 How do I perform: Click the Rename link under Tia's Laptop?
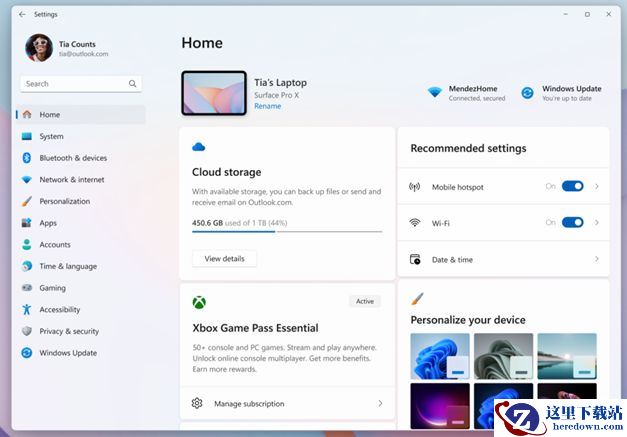click(x=267, y=106)
